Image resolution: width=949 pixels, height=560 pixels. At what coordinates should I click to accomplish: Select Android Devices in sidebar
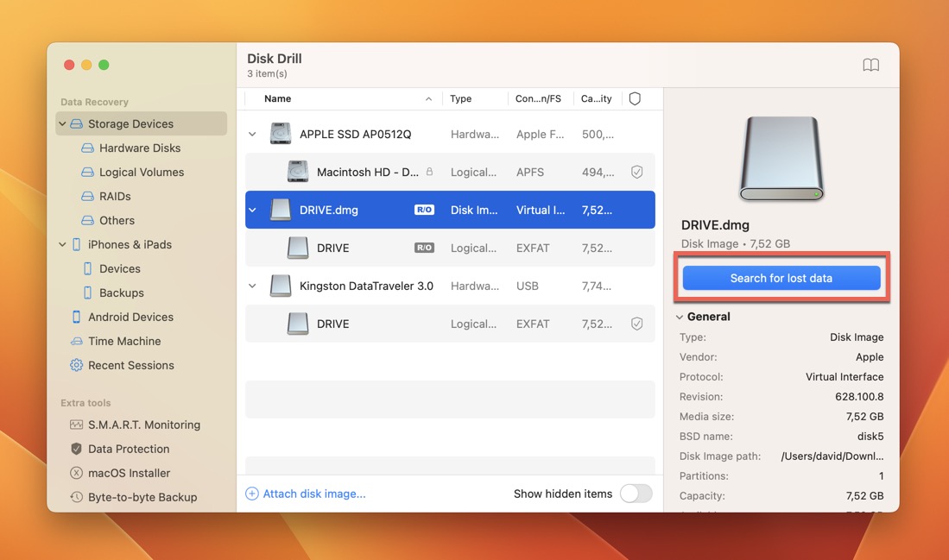pyautogui.click(x=130, y=317)
